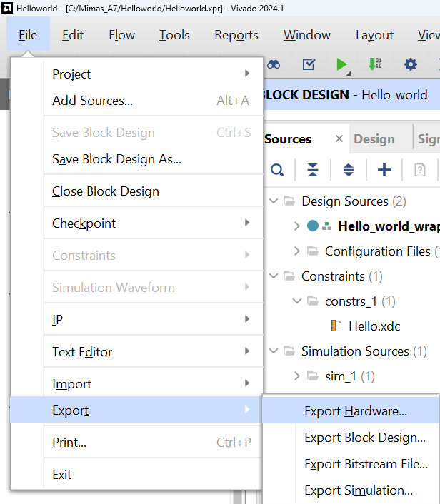Click the Generate Bitstream icon

point(375,64)
